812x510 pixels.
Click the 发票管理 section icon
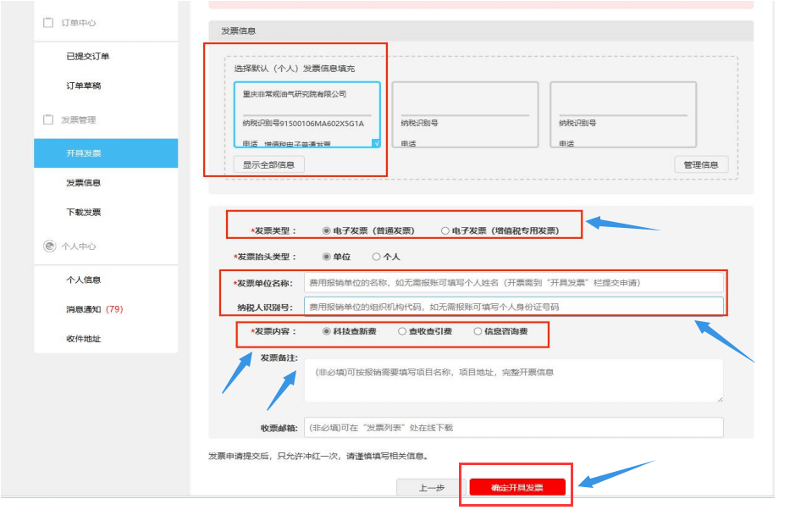click(x=48, y=120)
